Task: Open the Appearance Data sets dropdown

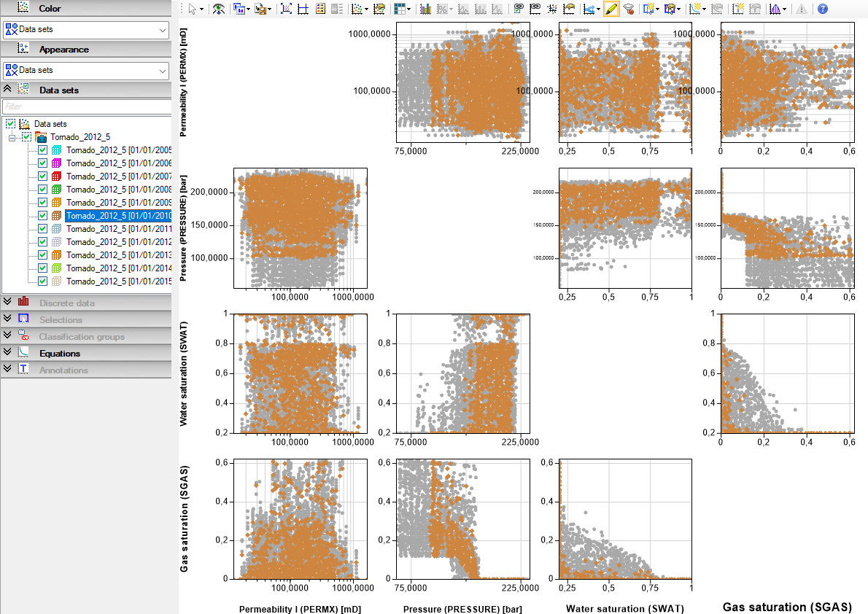Action: pyautogui.click(x=86, y=70)
